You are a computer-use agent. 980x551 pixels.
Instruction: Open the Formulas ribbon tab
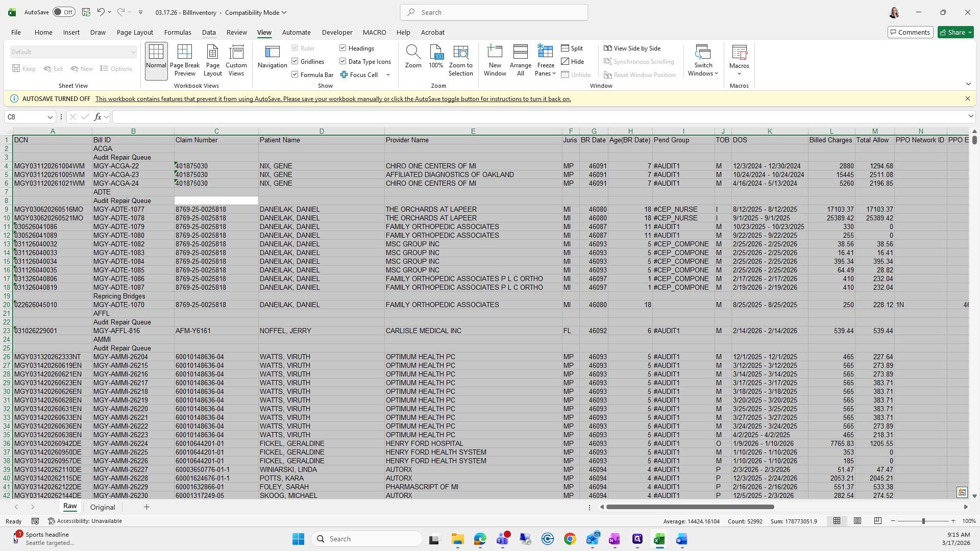point(178,32)
